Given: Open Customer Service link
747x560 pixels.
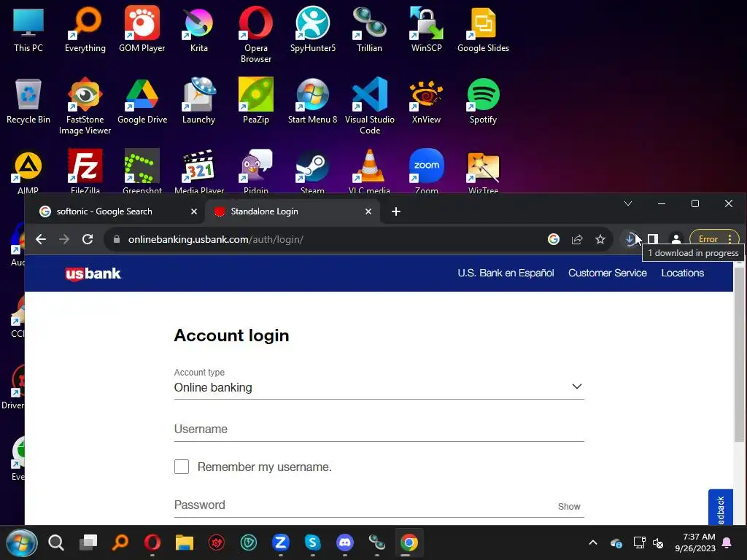Looking at the screenshot, I should (608, 273).
